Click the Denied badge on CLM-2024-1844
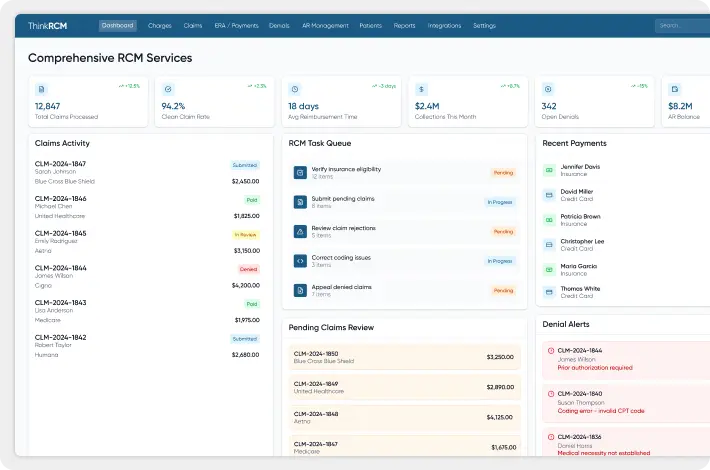This screenshot has width=710, height=470. point(248,269)
